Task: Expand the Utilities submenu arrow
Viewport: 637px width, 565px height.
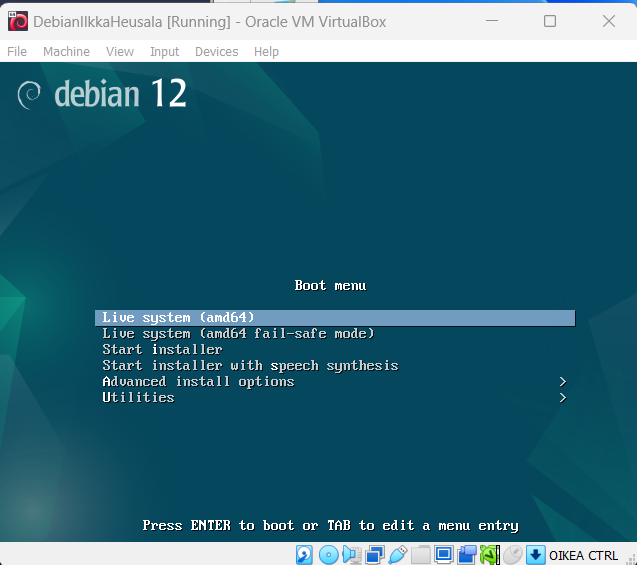Action: pyautogui.click(x=563, y=398)
